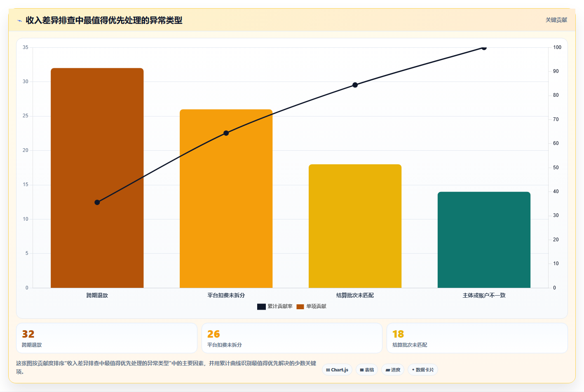Image resolution: width=584 pixels, height=392 pixels.
Task: Click the cumulative line point over 结算批次未匹配
Action: (355, 85)
